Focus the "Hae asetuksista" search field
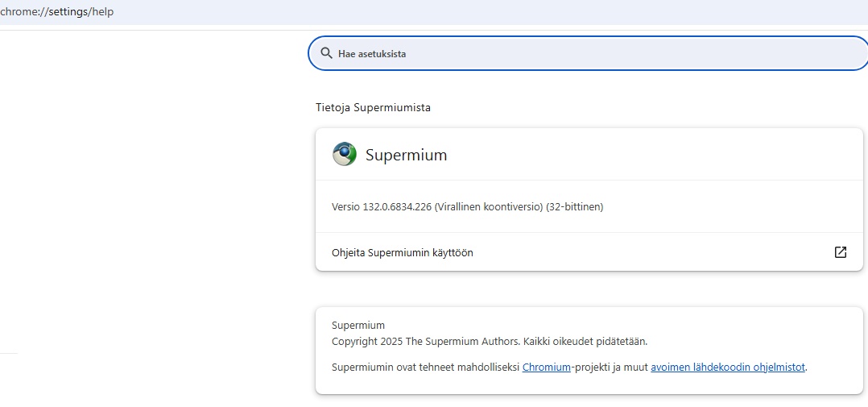Screen dimensions: 868x407 [x=588, y=54]
